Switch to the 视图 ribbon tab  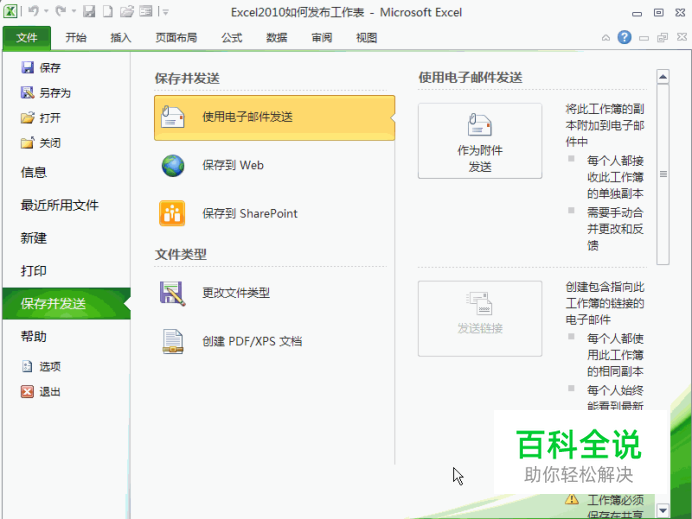[x=367, y=38]
